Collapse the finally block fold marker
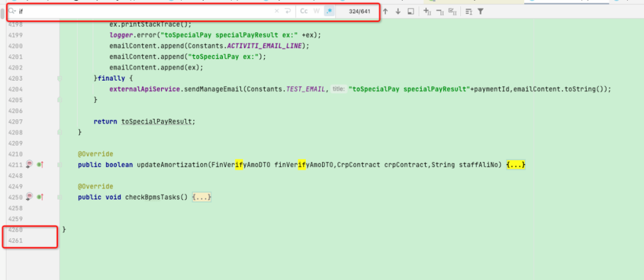This screenshot has width=644, height=280. click(x=59, y=78)
